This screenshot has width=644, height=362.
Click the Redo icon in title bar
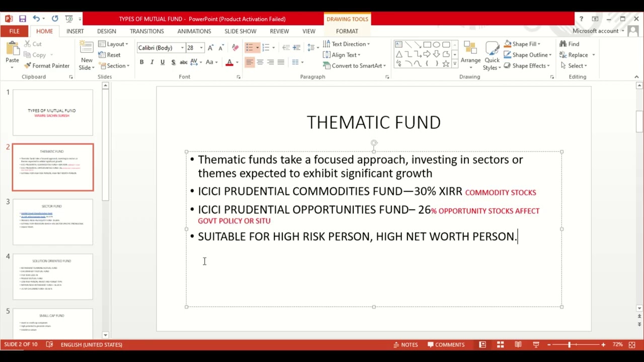[x=55, y=19]
